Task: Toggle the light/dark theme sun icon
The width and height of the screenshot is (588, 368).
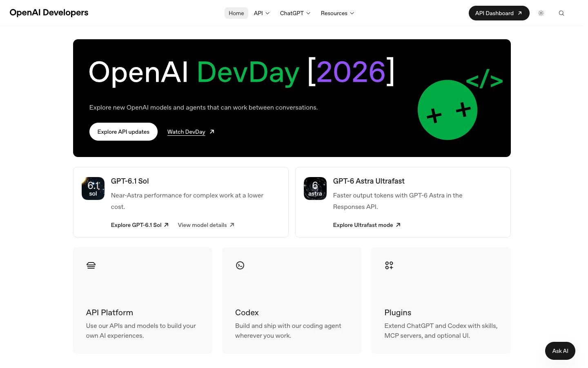Action: point(541,13)
